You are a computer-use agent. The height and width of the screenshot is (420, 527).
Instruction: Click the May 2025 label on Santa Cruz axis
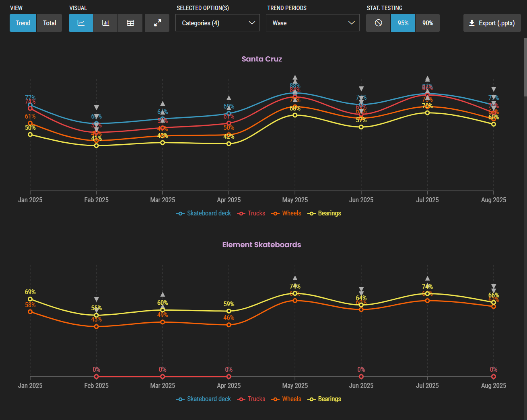[295, 200]
